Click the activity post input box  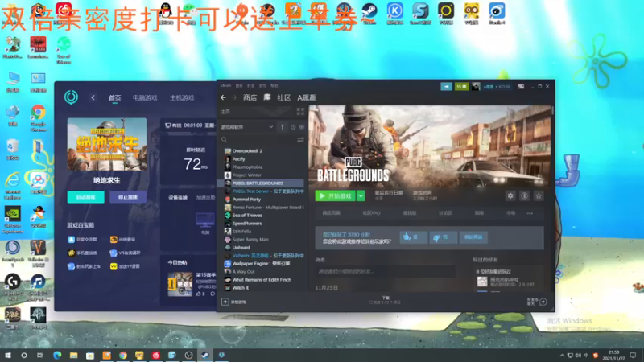pos(386,271)
